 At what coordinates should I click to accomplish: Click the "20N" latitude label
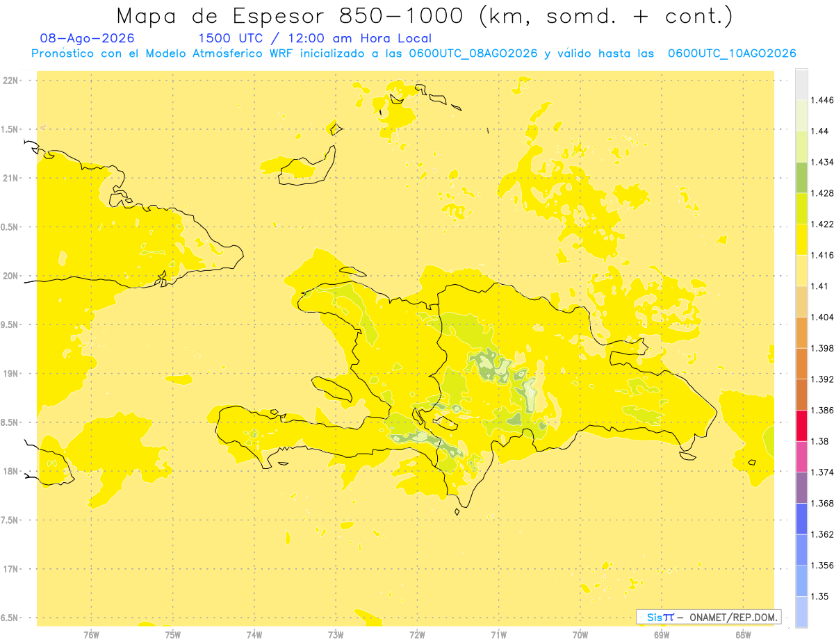click(10, 276)
